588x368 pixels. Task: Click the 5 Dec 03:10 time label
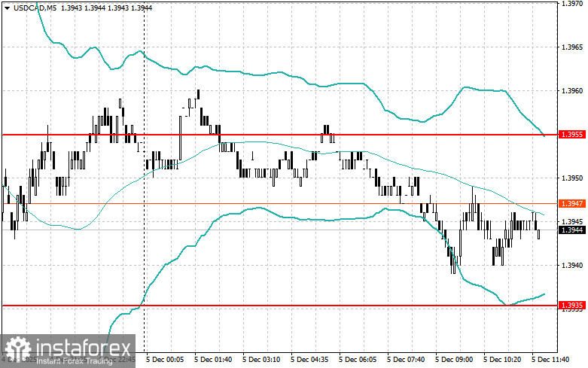coord(261,360)
